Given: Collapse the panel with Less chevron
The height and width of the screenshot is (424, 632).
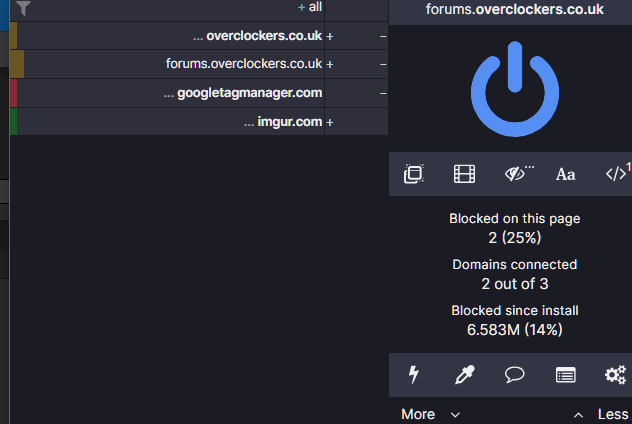Looking at the screenshot, I should (601, 414).
